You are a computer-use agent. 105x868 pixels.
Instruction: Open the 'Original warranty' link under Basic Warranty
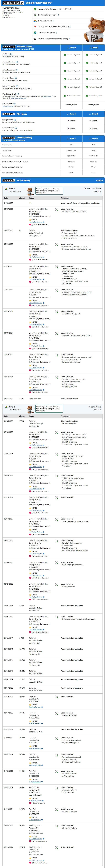click(8, 106)
